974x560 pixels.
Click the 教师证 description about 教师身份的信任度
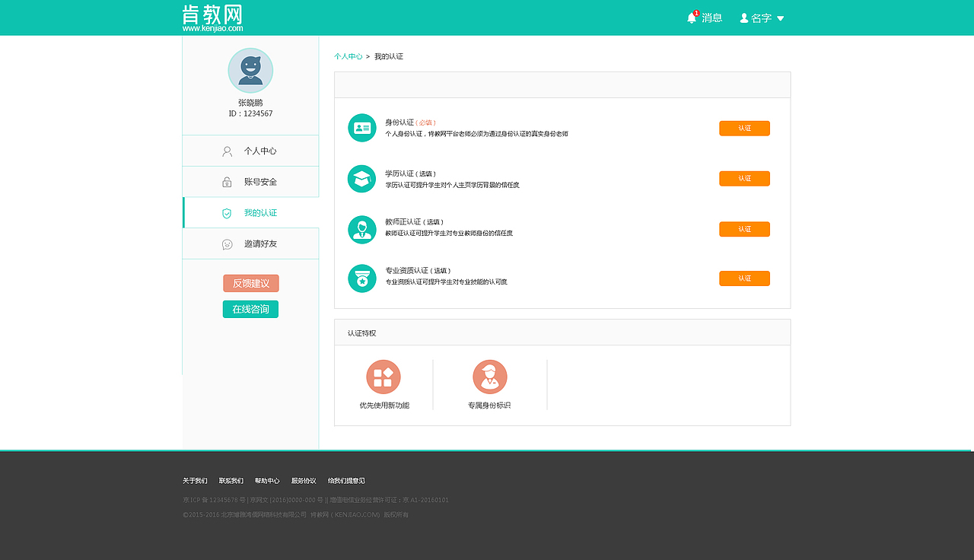tap(449, 234)
